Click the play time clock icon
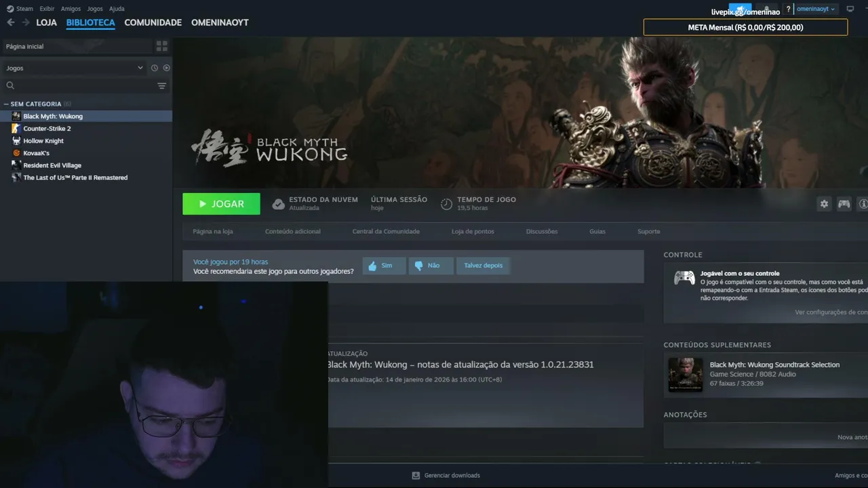Viewport: 868px width, 488px height. tap(446, 203)
